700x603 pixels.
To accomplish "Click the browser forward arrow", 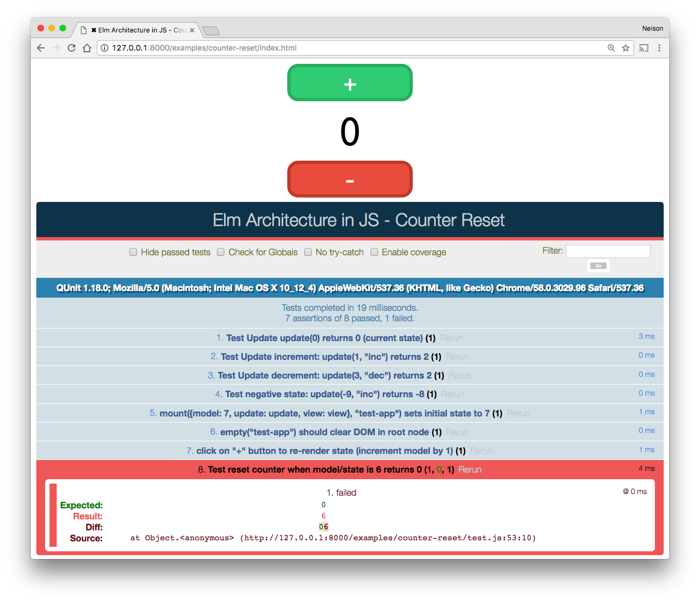I will [56, 48].
